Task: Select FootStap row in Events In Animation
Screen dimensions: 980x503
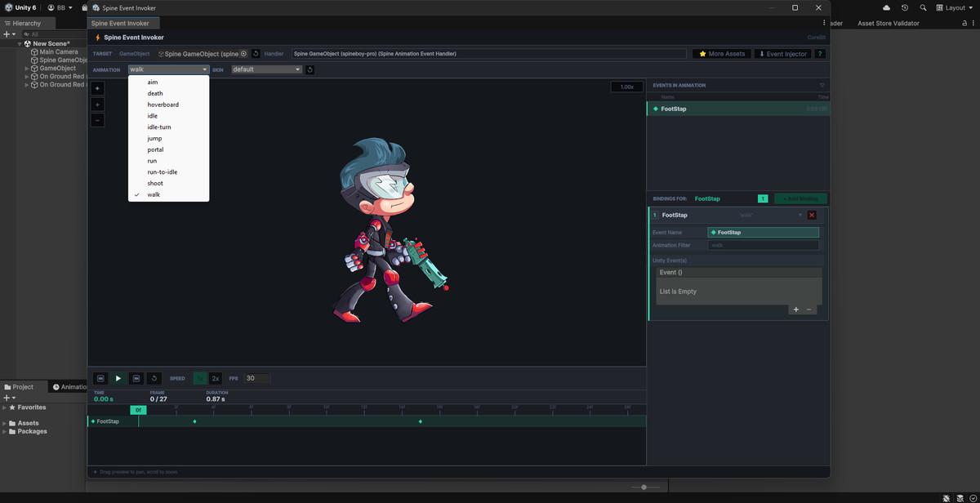Action: (738, 109)
